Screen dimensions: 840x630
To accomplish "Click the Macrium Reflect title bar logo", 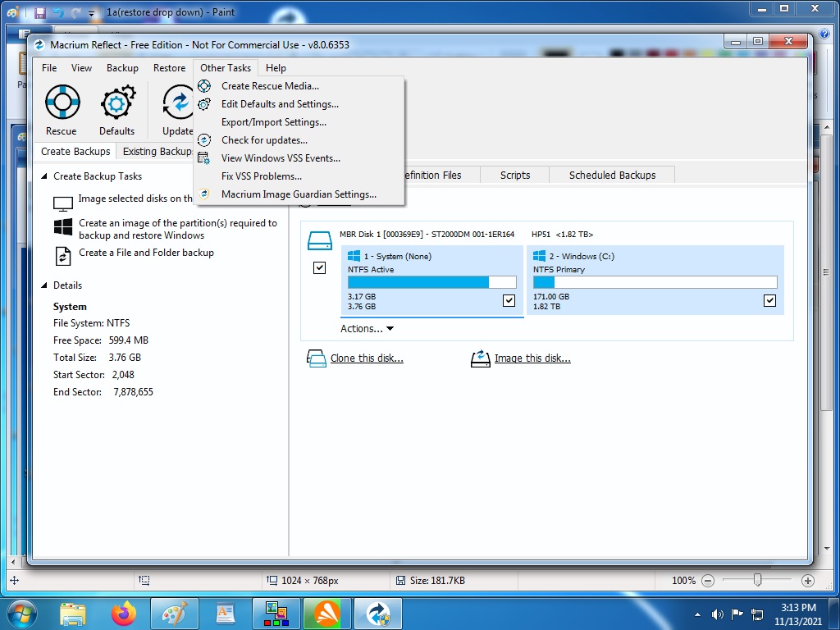I will 39,45.
